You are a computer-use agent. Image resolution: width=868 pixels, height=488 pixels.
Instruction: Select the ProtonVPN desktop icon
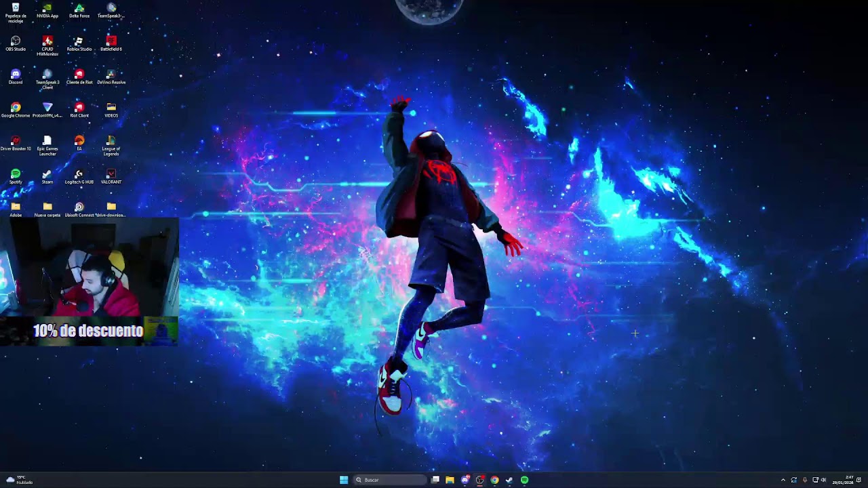tap(47, 110)
